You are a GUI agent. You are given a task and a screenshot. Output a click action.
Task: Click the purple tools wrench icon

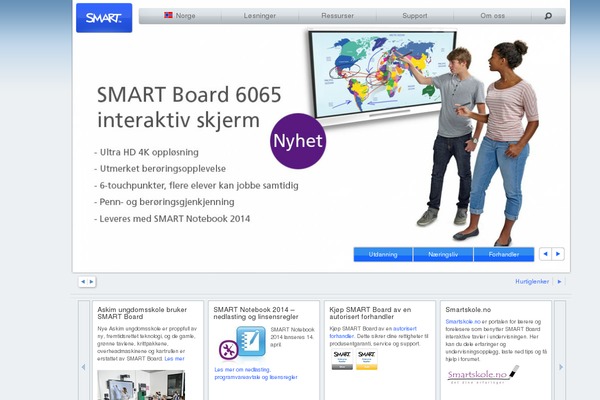228,350
